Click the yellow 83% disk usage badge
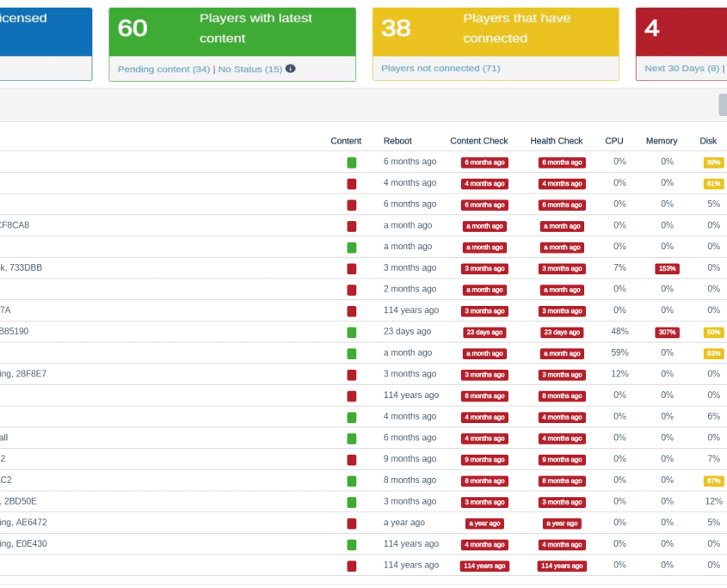This screenshot has width=727, height=588. click(x=713, y=353)
